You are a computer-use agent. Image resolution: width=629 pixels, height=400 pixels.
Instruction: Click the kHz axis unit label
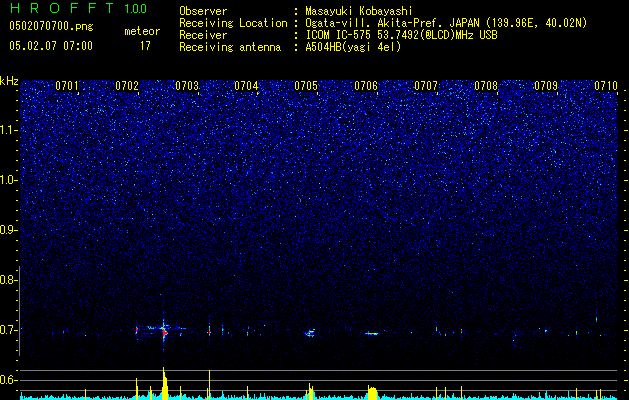pyautogui.click(x=9, y=81)
